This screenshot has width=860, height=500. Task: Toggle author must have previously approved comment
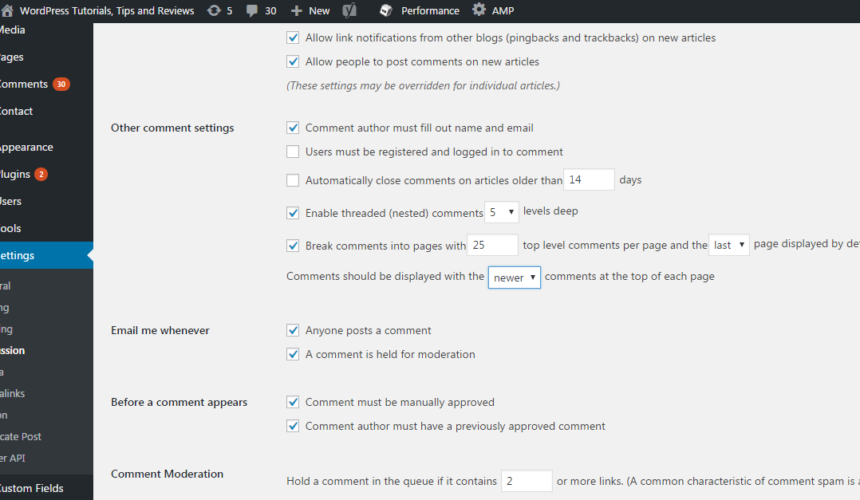293,426
